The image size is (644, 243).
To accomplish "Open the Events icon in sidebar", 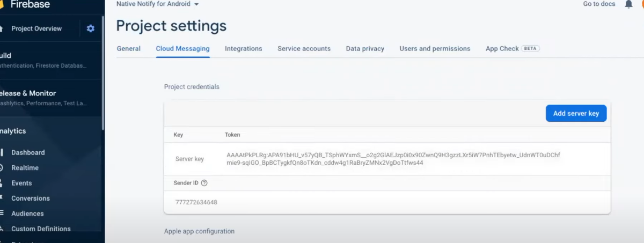I will click(x=2, y=183).
